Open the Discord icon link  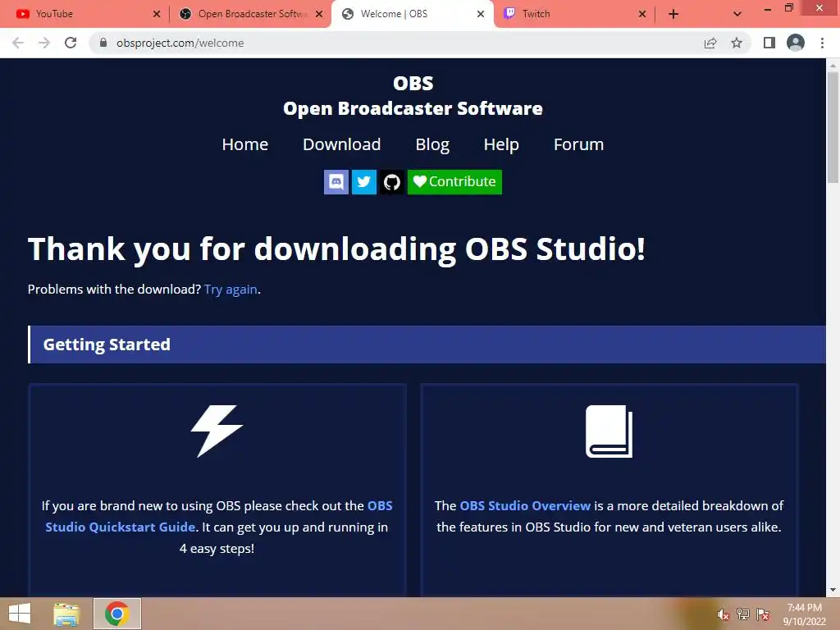pyautogui.click(x=336, y=182)
